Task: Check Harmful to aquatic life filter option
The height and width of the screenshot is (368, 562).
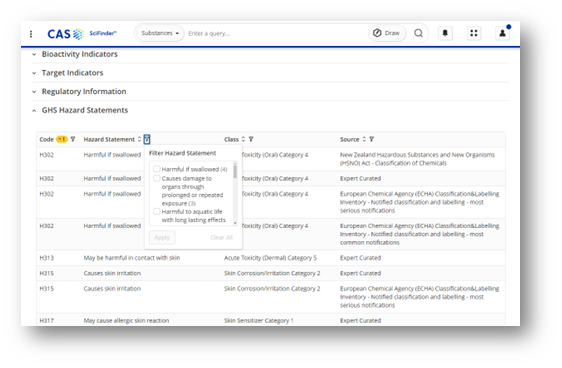Action: (x=157, y=211)
